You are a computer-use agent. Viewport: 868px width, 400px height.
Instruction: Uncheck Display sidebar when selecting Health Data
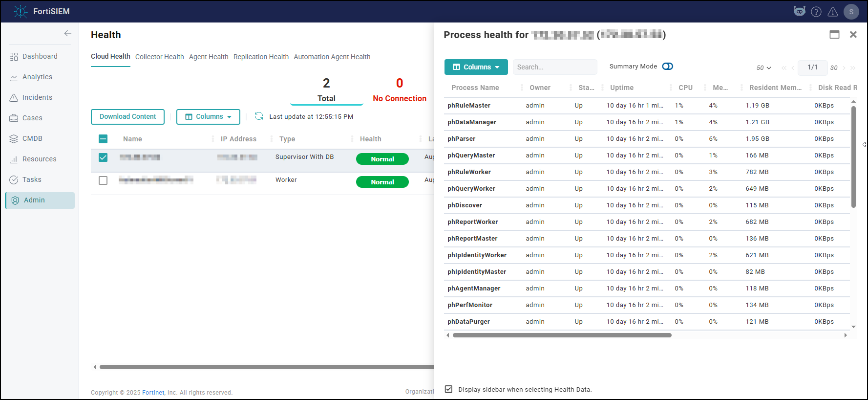[x=448, y=389]
